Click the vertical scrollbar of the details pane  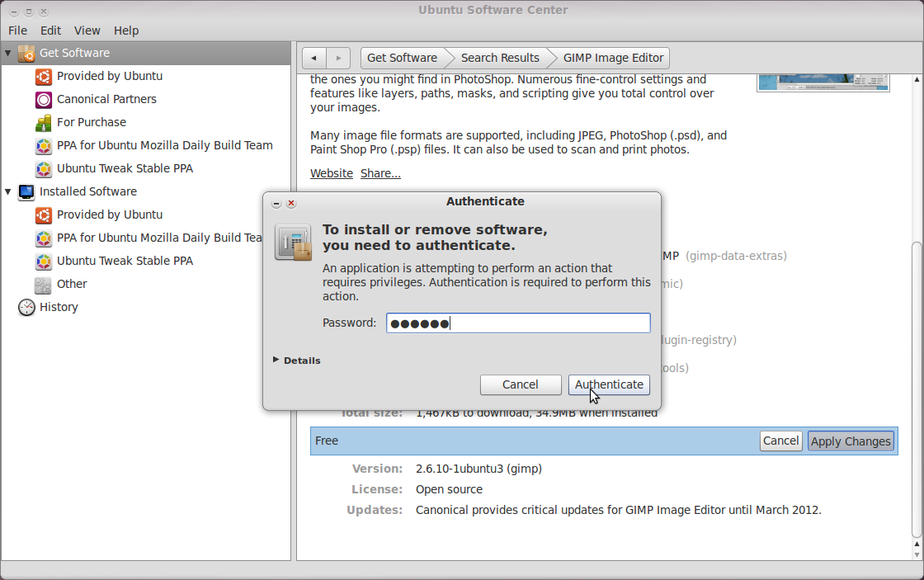917,389
